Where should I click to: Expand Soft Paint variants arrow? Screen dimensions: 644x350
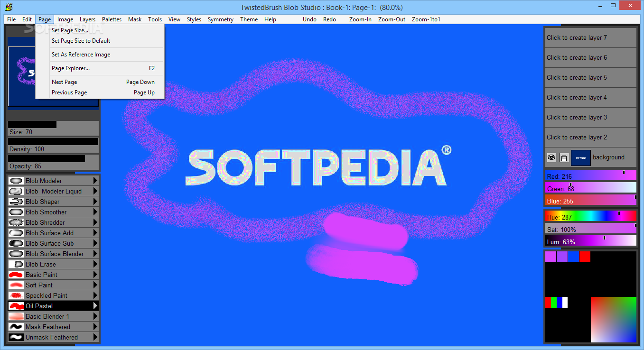95,285
